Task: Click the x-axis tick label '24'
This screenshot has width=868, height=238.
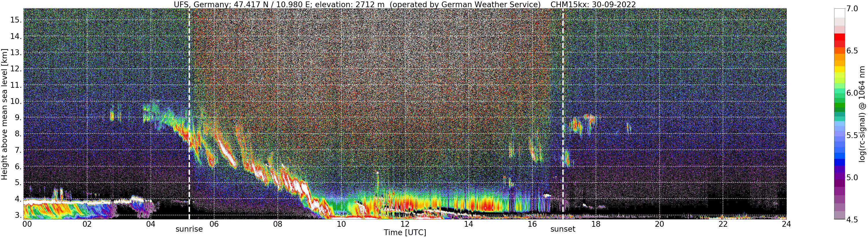Action: [786, 224]
